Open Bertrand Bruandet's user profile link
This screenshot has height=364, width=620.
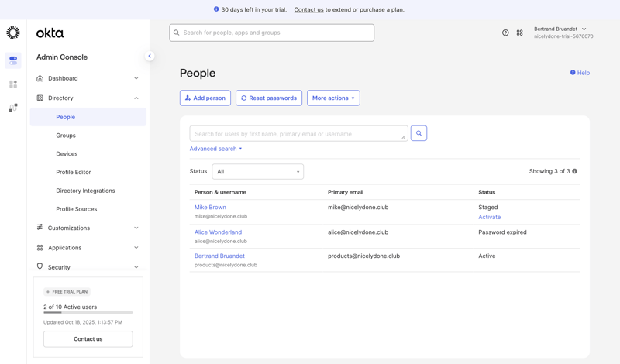219,256
